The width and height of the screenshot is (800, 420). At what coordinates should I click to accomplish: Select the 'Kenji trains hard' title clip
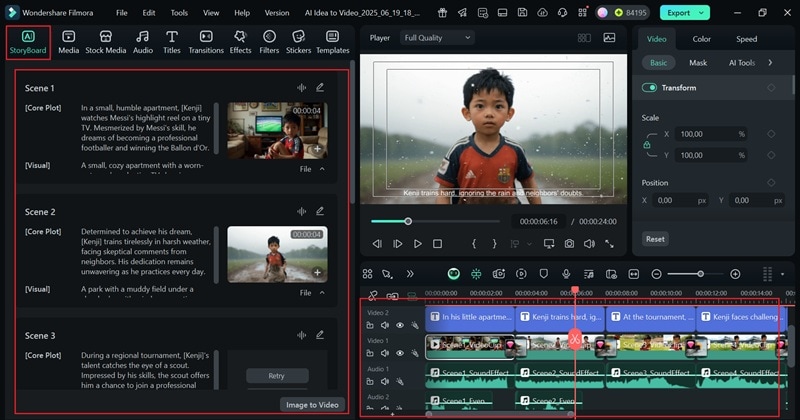pos(560,317)
